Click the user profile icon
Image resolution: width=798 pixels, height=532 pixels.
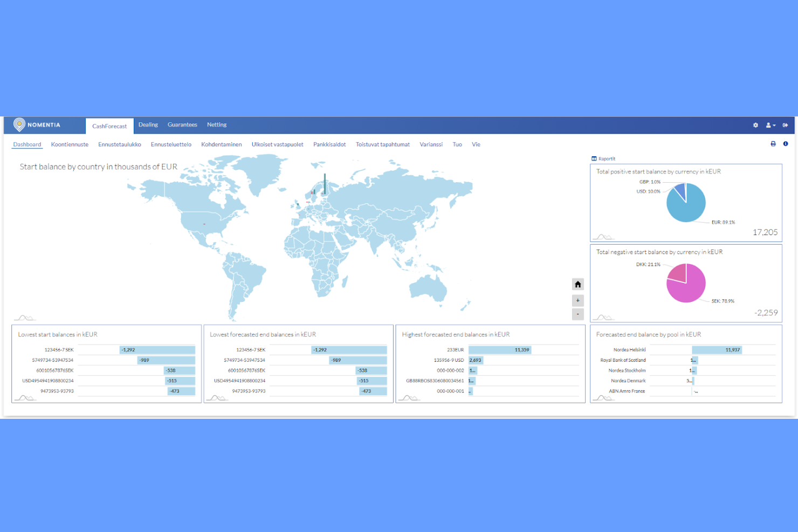768,125
